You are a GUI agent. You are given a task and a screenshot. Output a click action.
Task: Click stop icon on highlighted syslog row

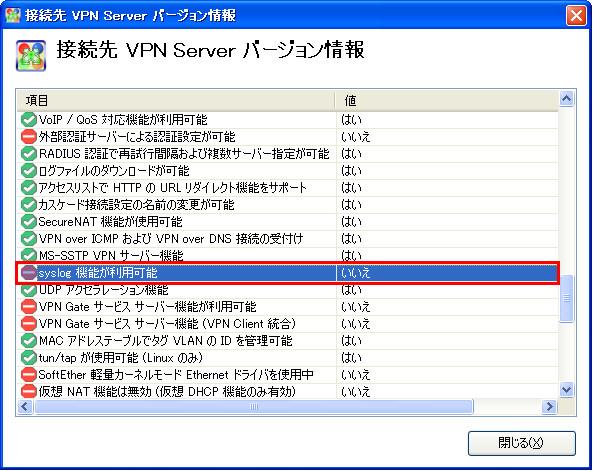[x=28, y=273]
